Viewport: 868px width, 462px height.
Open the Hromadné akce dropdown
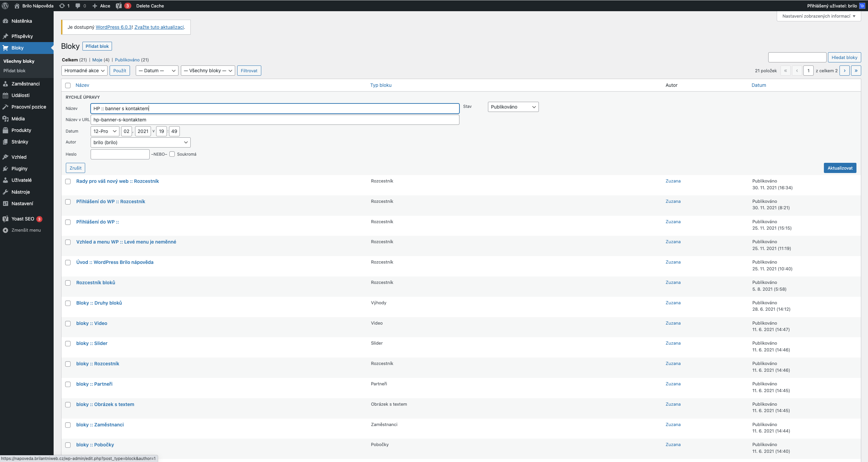click(84, 71)
